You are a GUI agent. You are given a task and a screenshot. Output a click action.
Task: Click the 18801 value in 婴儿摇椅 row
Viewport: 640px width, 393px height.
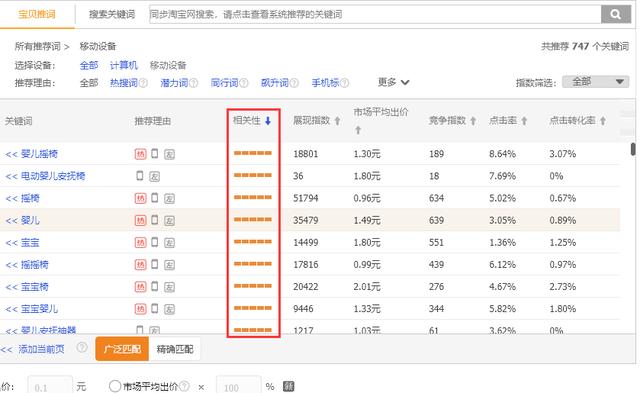pos(305,154)
